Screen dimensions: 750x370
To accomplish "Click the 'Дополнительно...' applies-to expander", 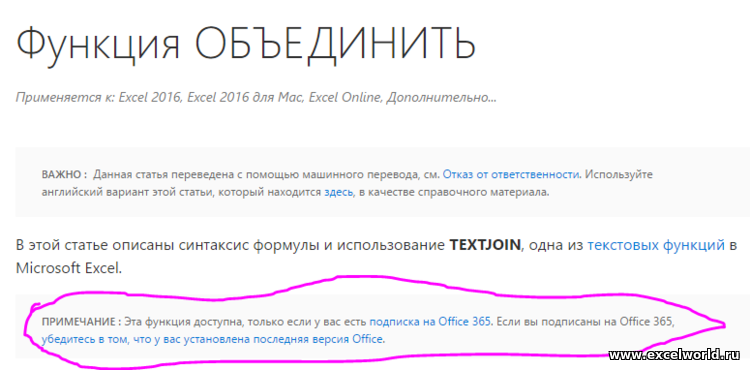I will pyautogui.click(x=441, y=98).
